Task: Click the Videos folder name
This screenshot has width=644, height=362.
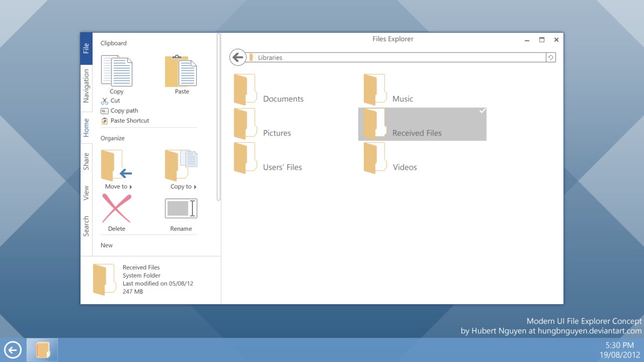Action: [x=404, y=167]
